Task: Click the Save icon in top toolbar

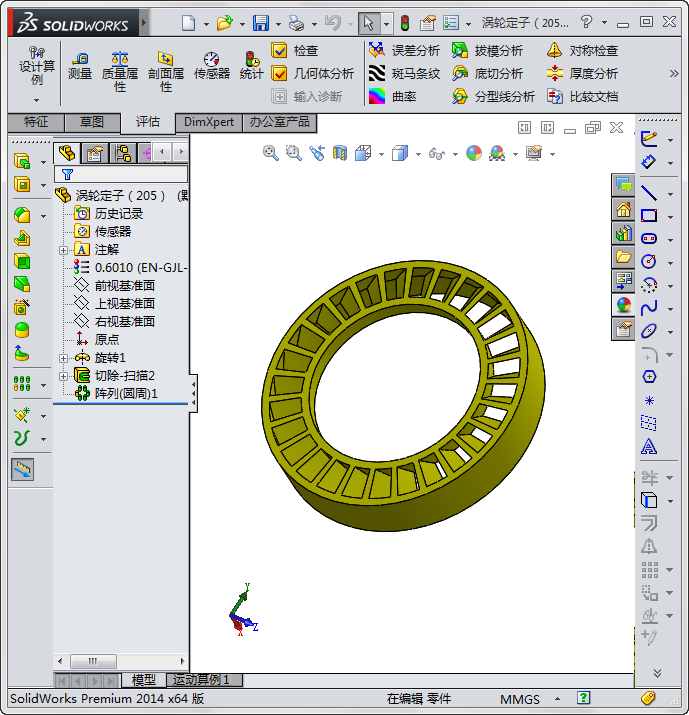Action: pyautogui.click(x=260, y=22)
